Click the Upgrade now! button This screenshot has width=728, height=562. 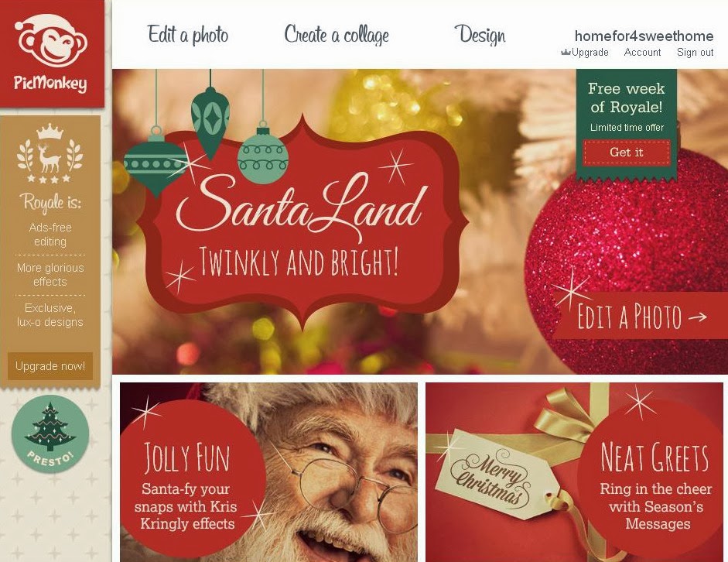click(50, 366)
